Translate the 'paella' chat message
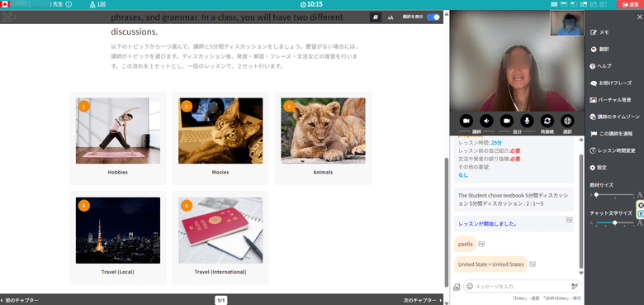The width and height of the screenshot is (644, 305). (x=481, y=244)
